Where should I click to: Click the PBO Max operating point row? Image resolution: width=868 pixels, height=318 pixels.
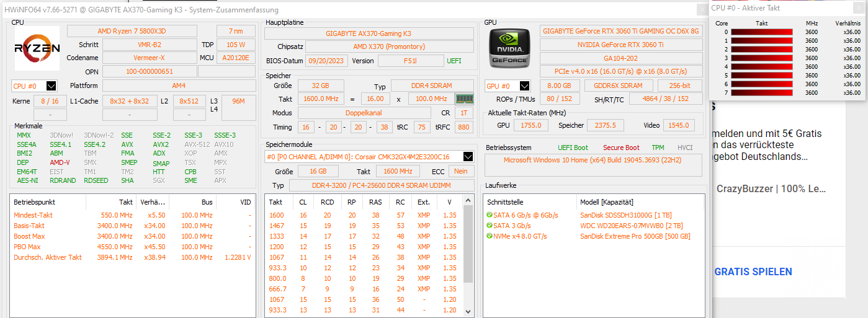pos(132,247)
